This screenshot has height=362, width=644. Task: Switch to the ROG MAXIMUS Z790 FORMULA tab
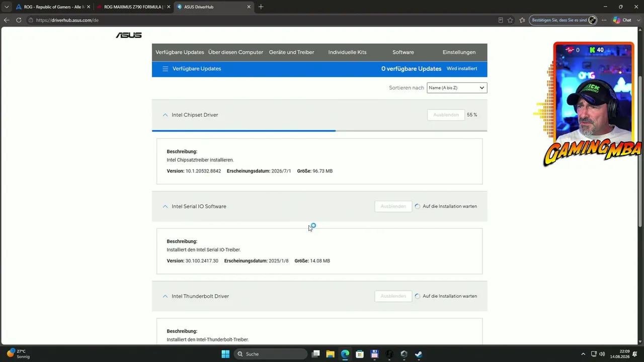tap(133, 7)
